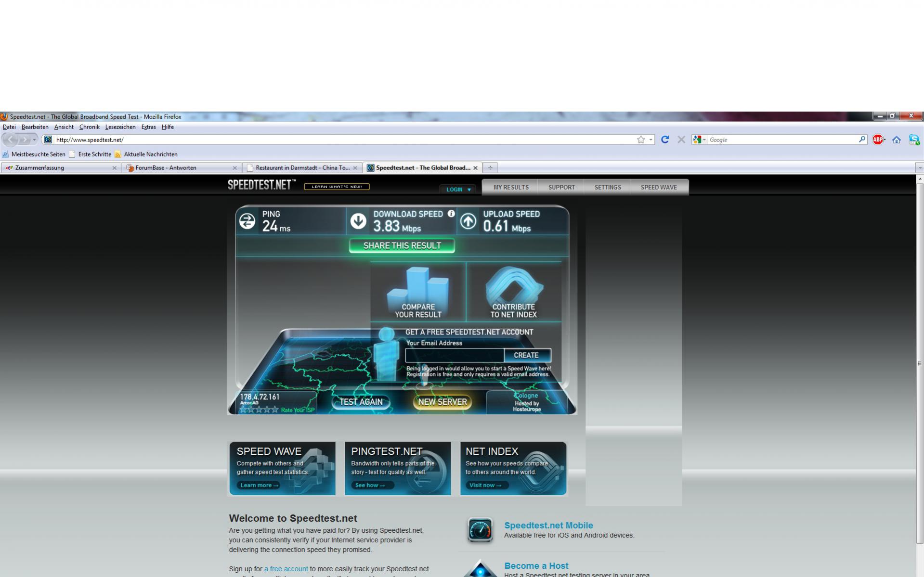
Task: Open the list-all-tabs dropdown arrow
Action: [920, 168]
